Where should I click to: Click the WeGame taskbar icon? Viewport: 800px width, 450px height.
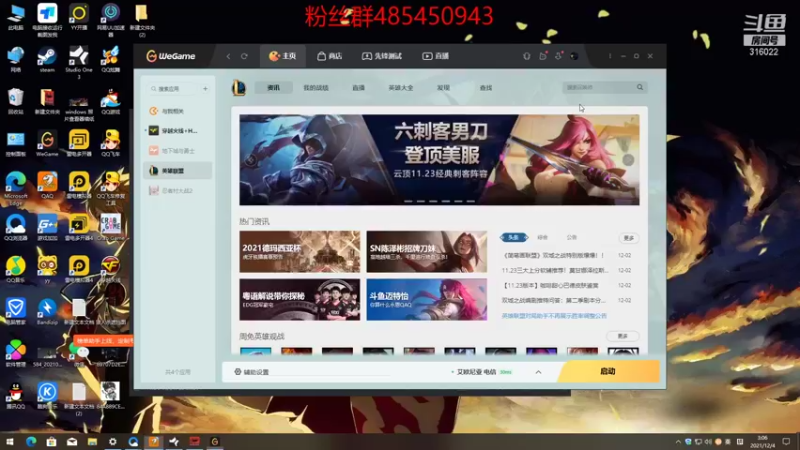coord(215,441)
